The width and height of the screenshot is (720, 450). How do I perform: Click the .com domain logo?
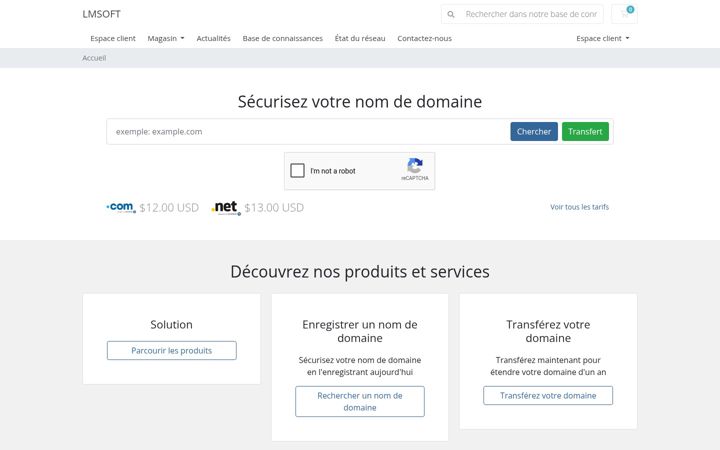(121, 208)
